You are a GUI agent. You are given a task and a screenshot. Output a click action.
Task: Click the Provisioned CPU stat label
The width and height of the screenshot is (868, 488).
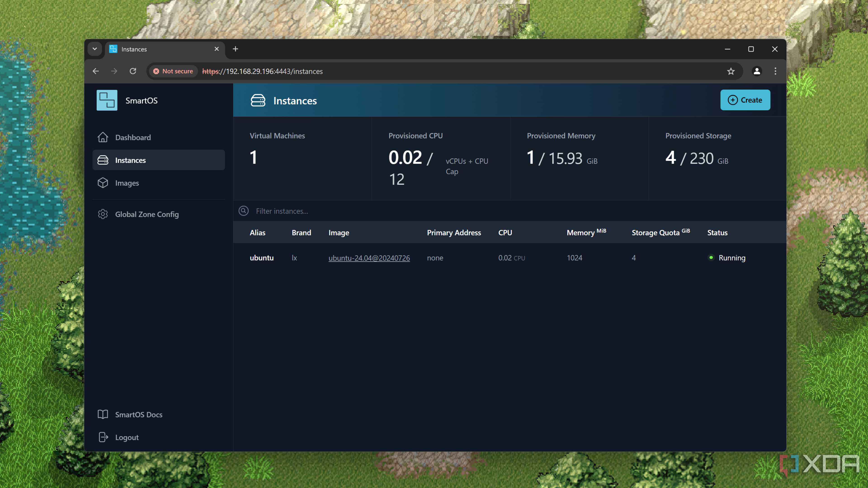tap(415, 136)
